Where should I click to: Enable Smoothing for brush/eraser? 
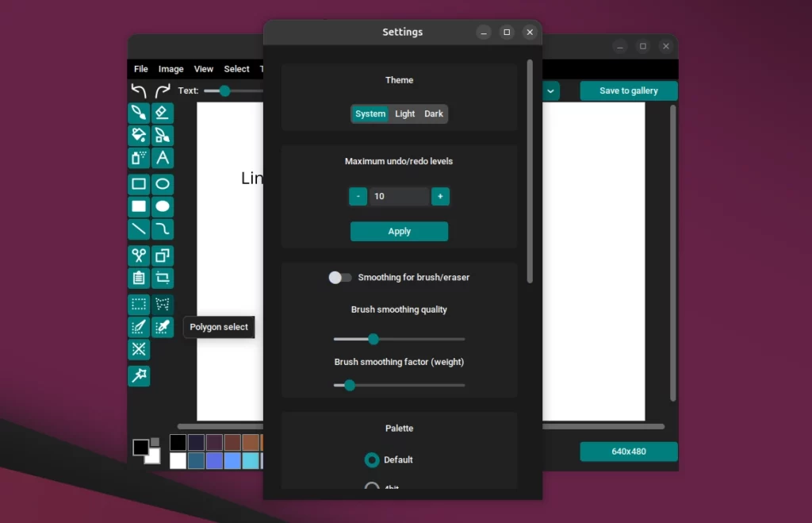point(340,277)
